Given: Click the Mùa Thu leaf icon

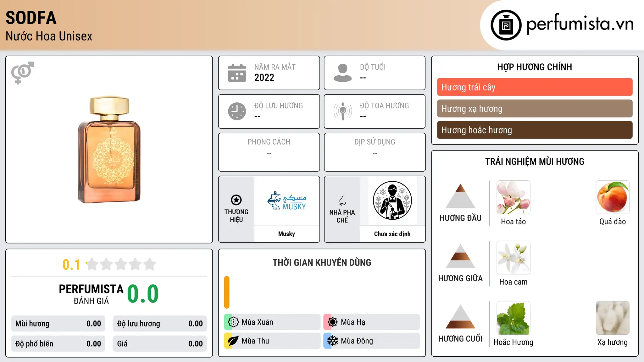Looking at the screenshot, I should [233, 341].
